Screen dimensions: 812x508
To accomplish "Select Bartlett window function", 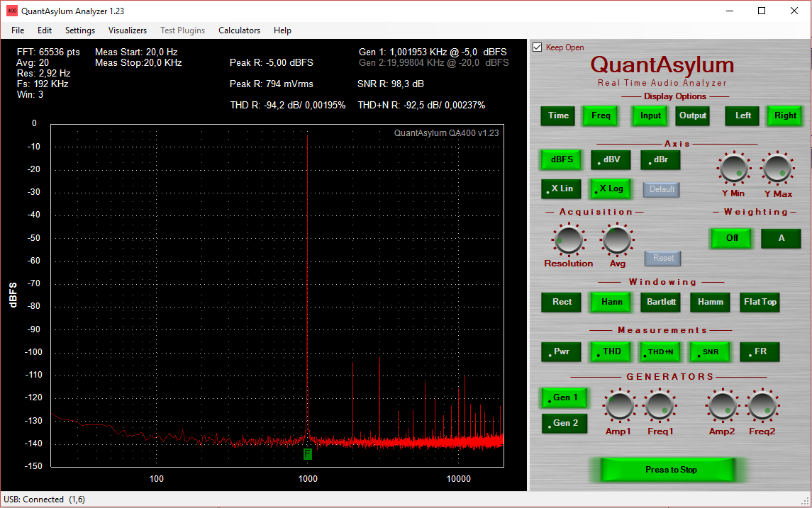I will [x=661, y=302].
